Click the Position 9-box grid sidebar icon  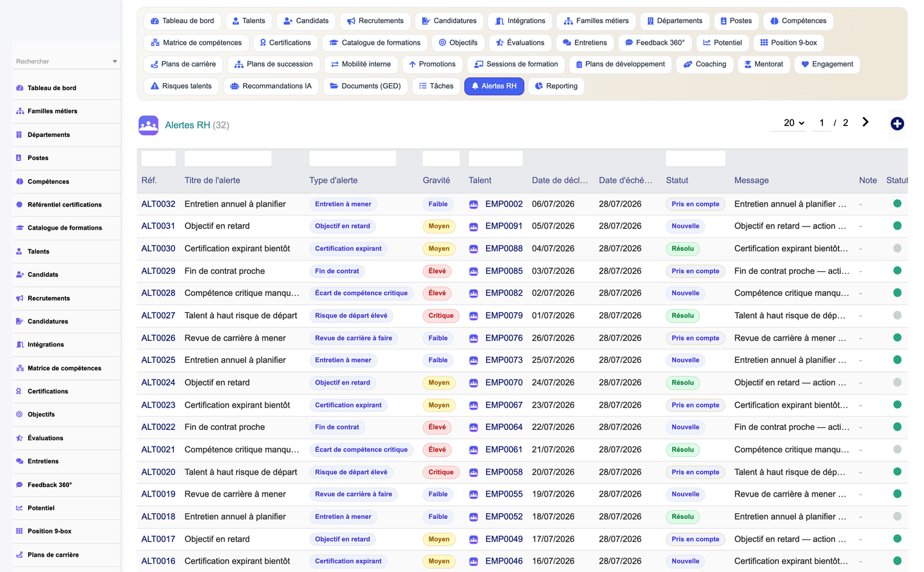[x=19, y=531]
